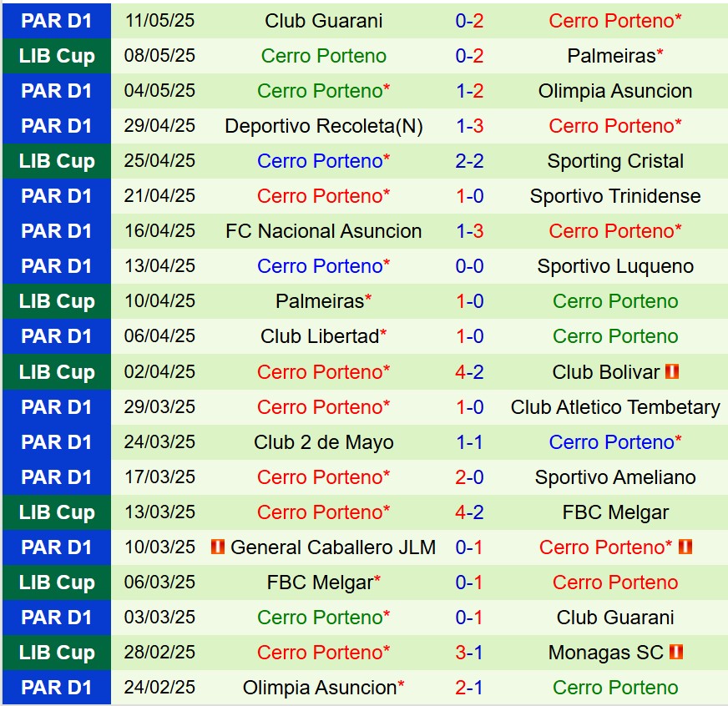Click LIB Cup label on the 08/05/25 row
This screenshot has height=706, width=728.
[x=57, y=56]
